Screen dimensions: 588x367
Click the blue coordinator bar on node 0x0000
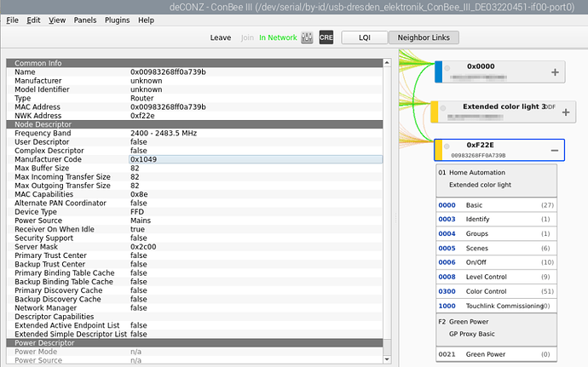pos(438,72)
